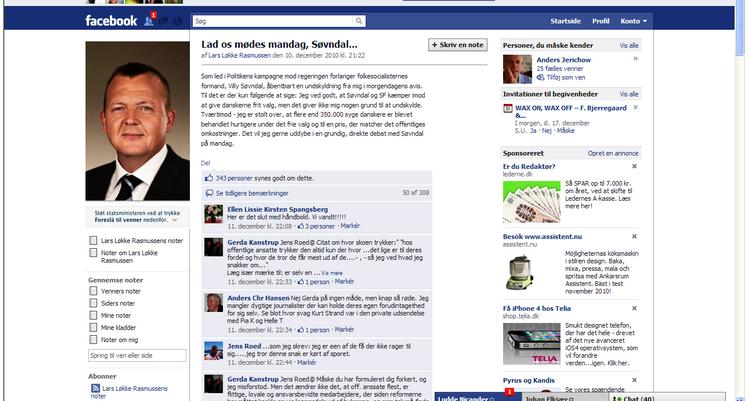Open Anders Jerichow's profile link

[x=563, y=60]
